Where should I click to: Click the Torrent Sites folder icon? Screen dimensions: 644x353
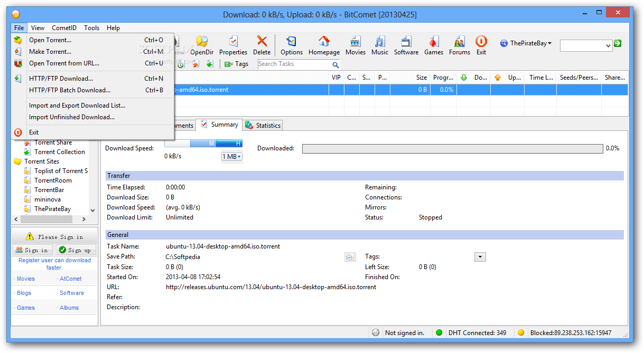(17, 161)
